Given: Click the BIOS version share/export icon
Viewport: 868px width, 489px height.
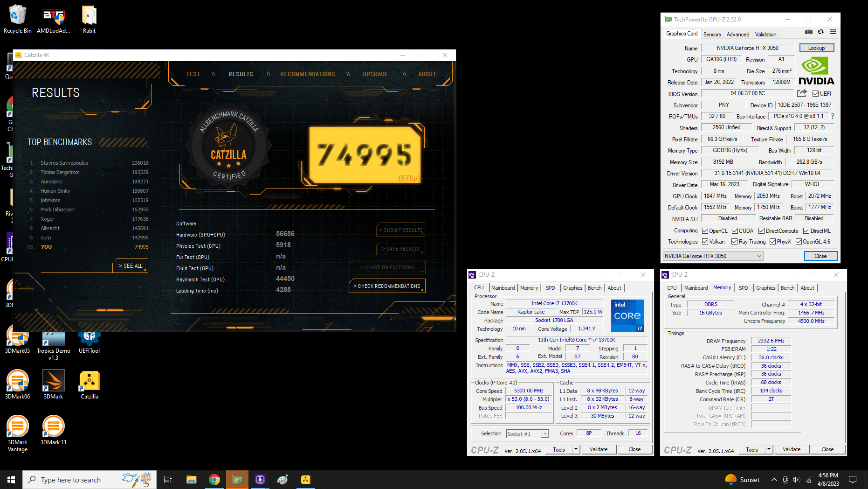Looking at the screenshot, I should (802, 93).
